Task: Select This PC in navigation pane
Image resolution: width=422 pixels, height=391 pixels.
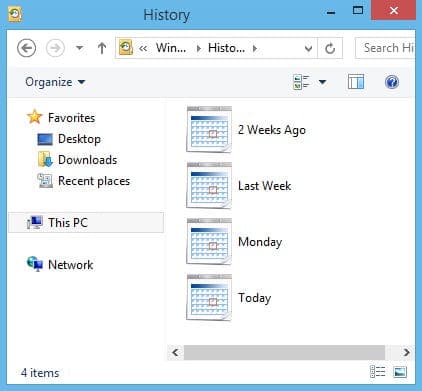Action: 86,222
